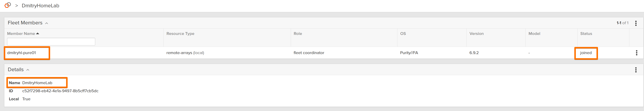This screenshot has width=644, height=111.
Task: Click the Pure Storage logo icon
Action: [8, 5]
